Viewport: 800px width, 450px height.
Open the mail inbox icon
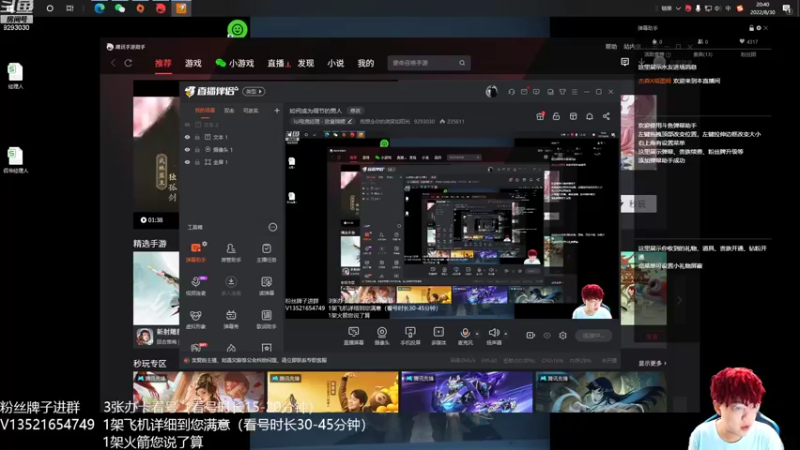click(524, 92)
